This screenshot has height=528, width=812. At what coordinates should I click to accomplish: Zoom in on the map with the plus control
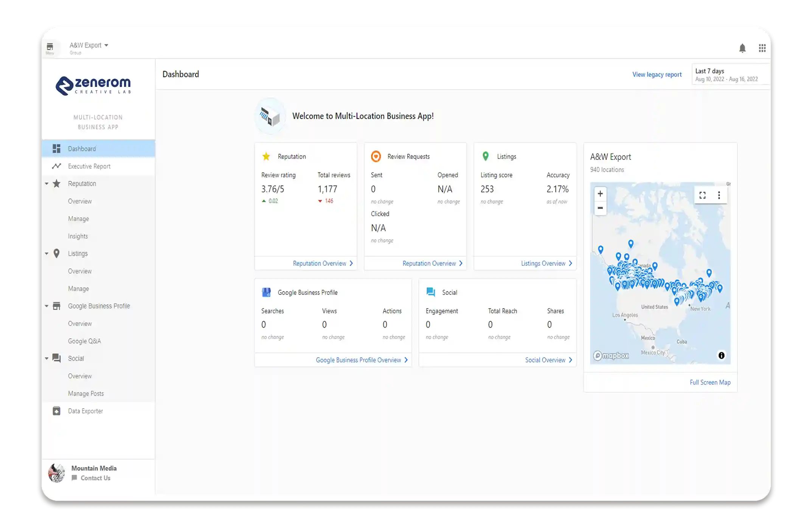point(600,194)
